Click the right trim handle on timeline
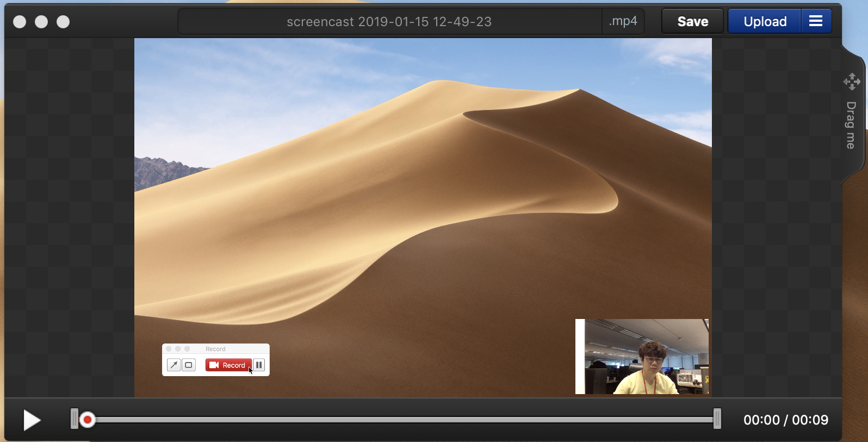 click(x=717, y=419)
